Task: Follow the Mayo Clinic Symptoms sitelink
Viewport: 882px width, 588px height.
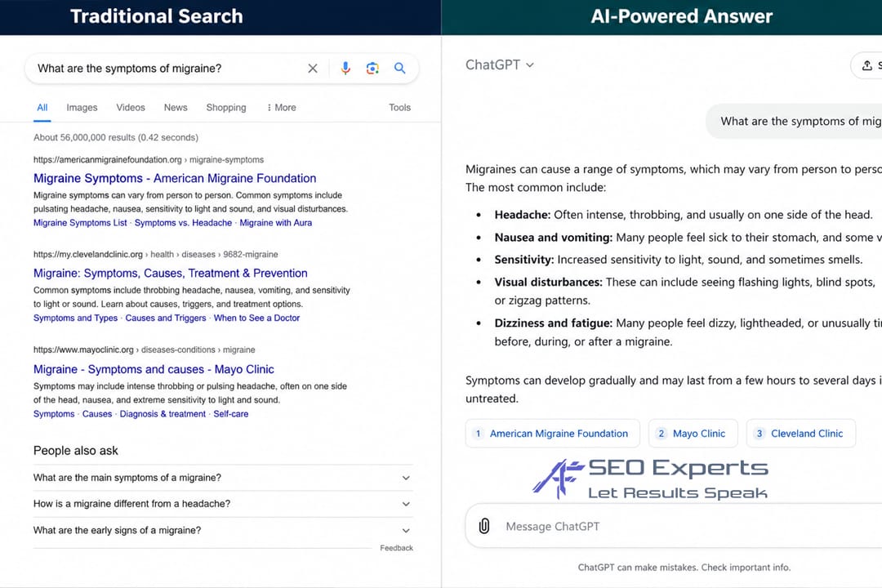Action: [x=54, y=413]
